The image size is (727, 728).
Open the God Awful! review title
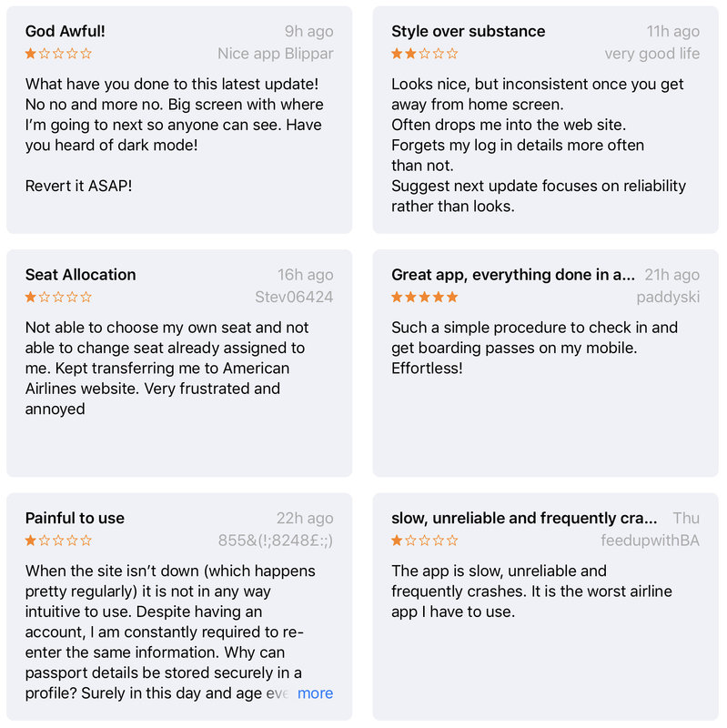(x=65, y=31)
